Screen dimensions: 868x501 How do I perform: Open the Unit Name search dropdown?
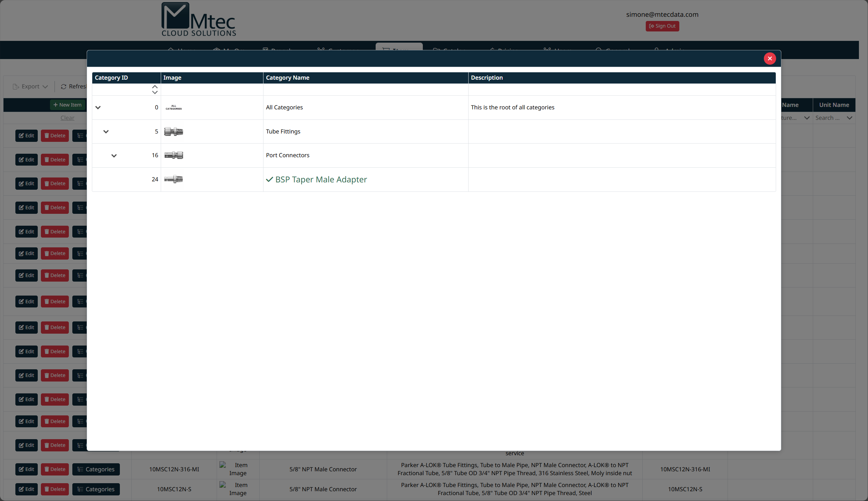(849, 118)
